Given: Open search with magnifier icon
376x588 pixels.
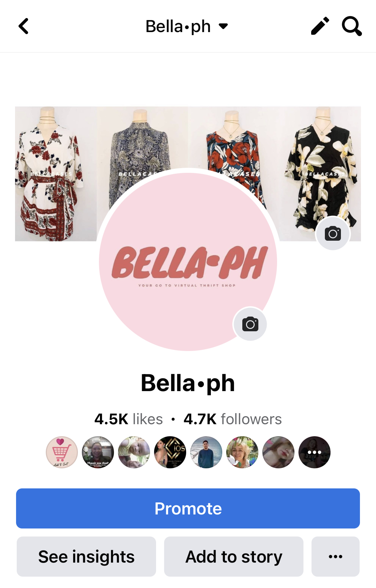Looking at the screenshot, I should click(352, 26).
